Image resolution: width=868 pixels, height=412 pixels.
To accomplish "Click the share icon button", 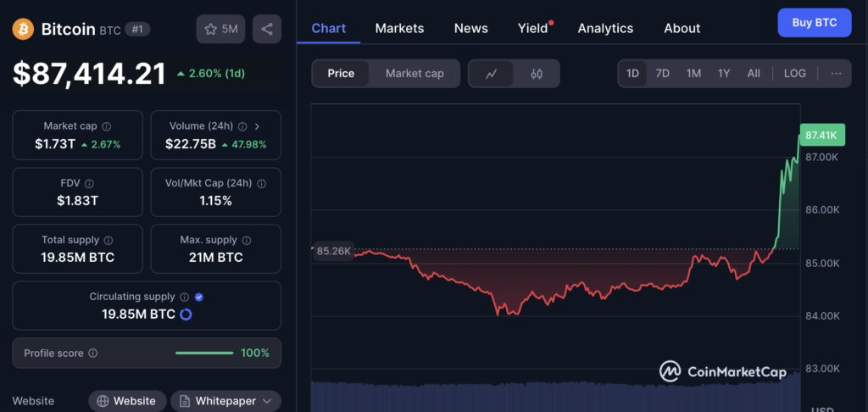I will click(x=267, y=30).
